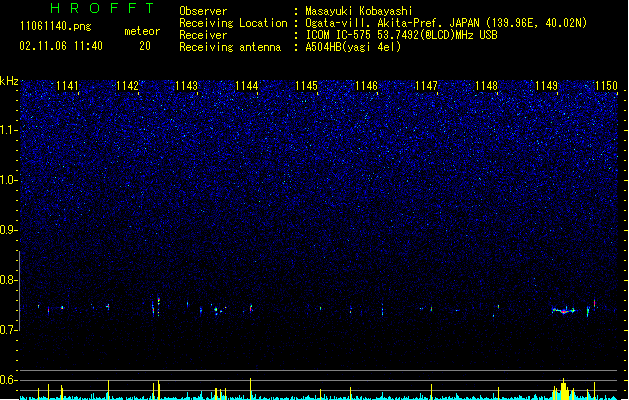The image size is (629, 400).
Task: Click the 1141 time marker
Action: tap(67, 86)
